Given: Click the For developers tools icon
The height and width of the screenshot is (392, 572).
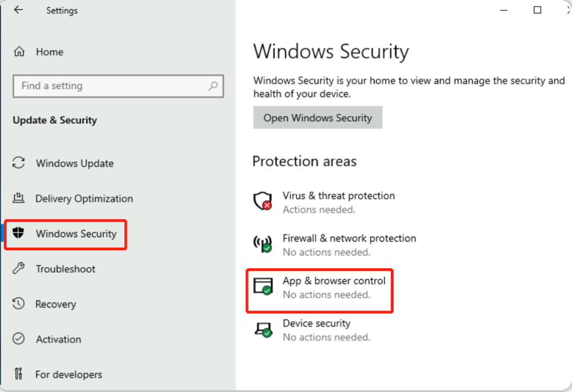Looking at the screenshot, I should (x=18, y=374).
